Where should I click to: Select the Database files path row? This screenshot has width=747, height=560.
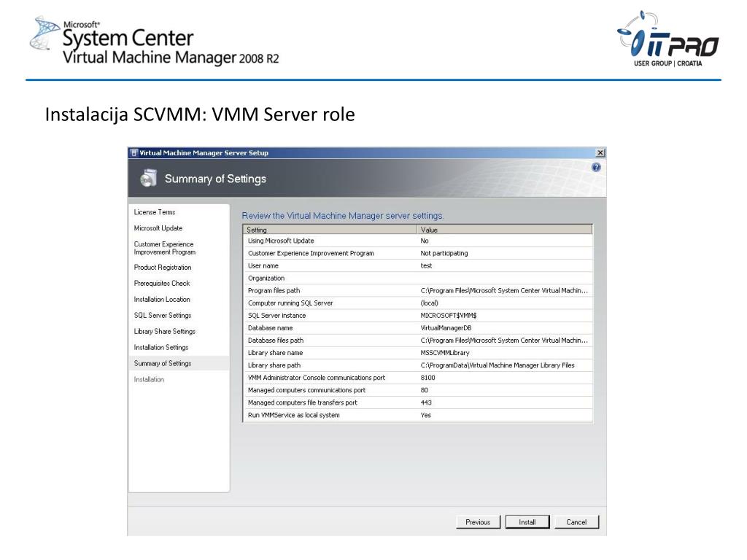point(418,340)
